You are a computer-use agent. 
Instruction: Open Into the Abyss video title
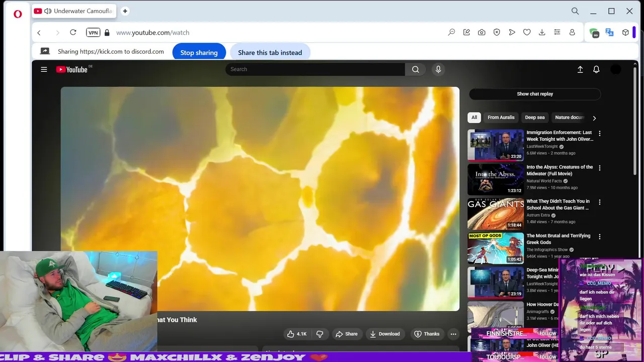pos(559,170)
